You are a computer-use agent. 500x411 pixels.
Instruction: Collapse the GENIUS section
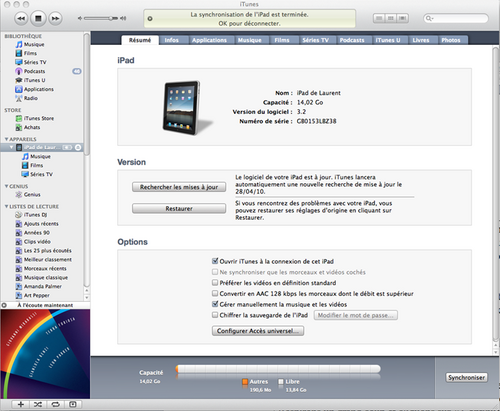[6, 186]
